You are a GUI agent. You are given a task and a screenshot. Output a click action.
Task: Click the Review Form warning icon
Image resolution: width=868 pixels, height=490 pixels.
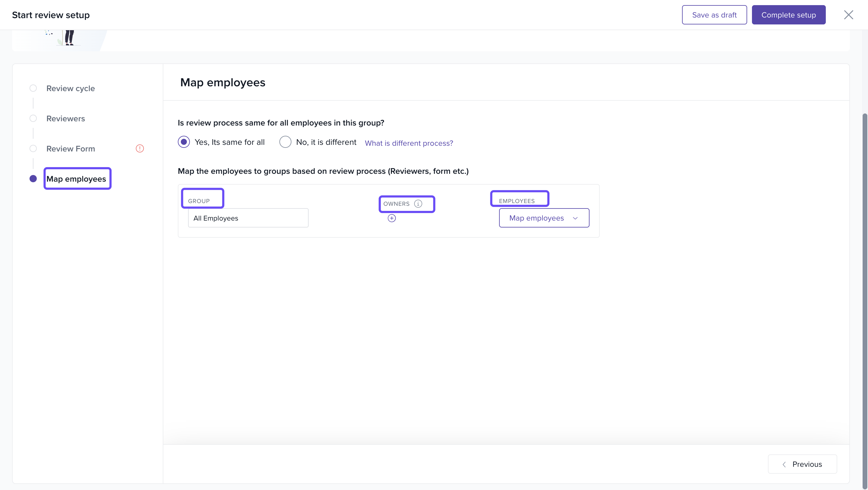[140, 148]
